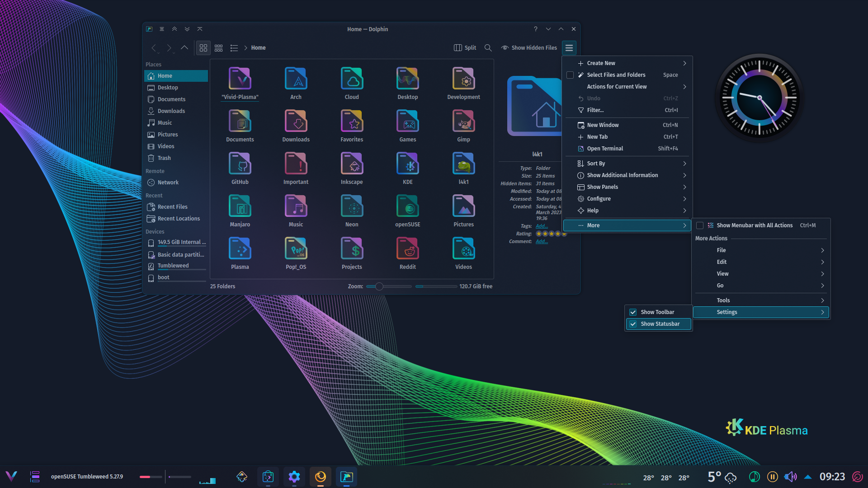868x488 pixels.
Task: Open the Development folder
Action: coord(463,84)
